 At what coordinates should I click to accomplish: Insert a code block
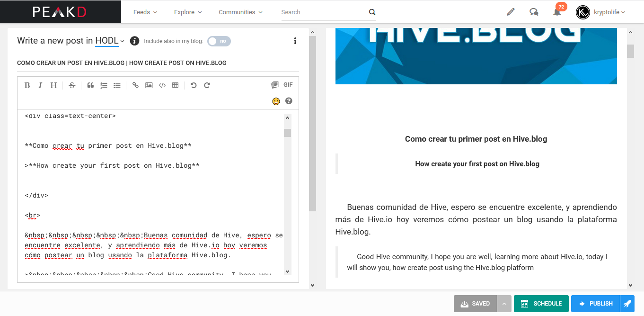coord(162,85)
